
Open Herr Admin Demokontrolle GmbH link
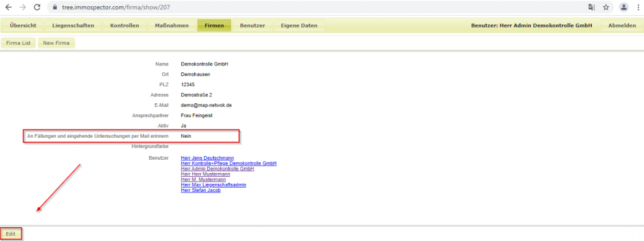point(217,169)
